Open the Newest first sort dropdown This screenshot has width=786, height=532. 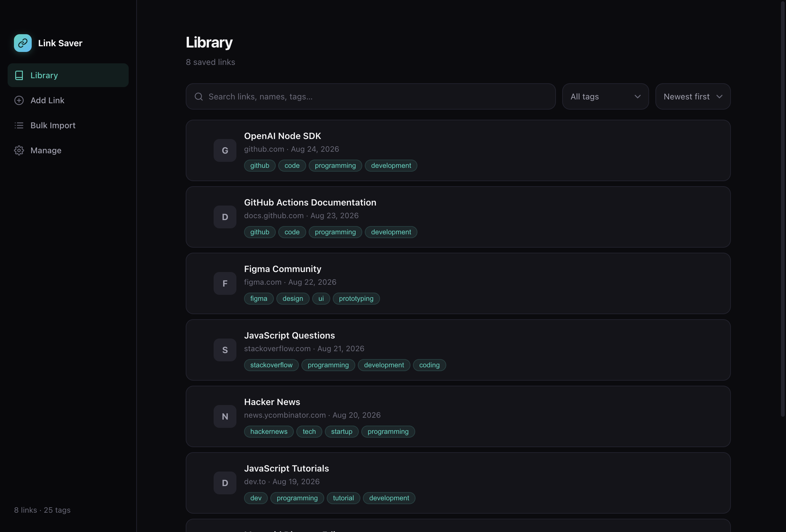pos(693,97)
